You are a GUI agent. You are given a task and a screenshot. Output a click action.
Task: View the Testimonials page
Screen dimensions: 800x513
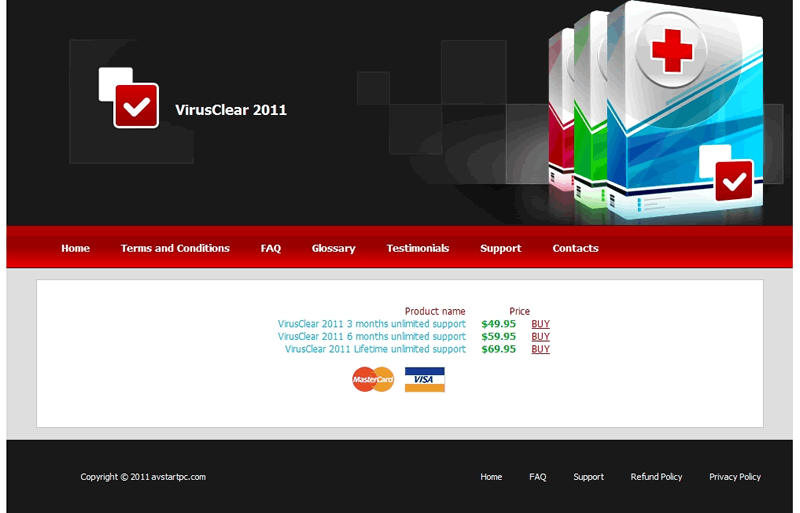(418, 248)
